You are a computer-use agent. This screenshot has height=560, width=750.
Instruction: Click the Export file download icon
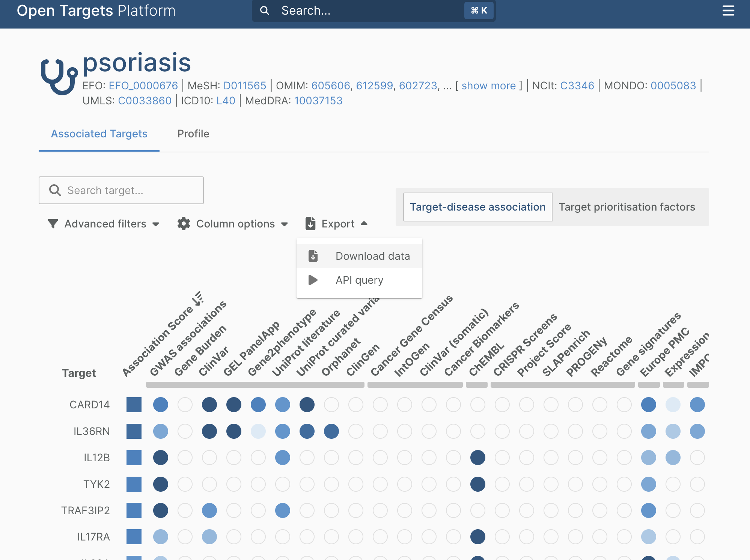(310, 224)
